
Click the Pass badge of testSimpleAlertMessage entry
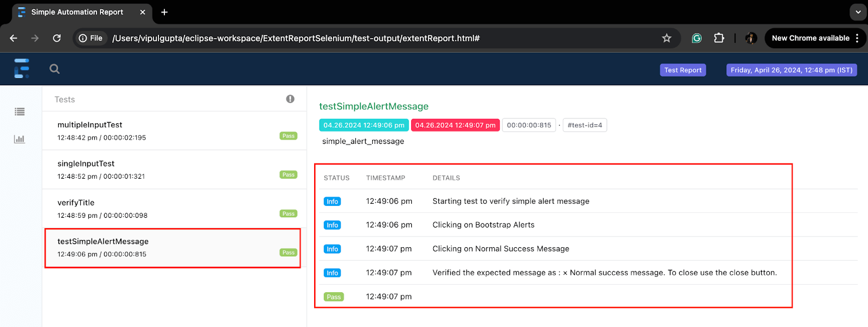pos(289,252)
